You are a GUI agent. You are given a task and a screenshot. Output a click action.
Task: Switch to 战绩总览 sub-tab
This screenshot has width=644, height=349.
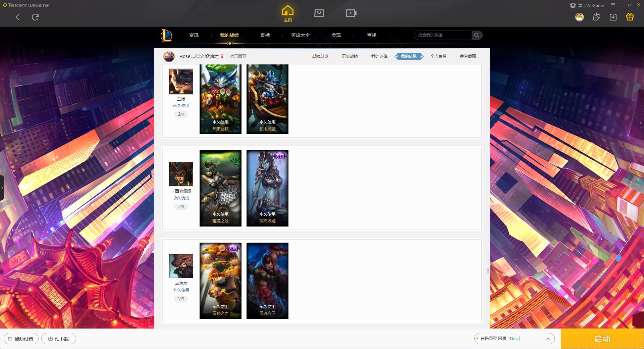[x=320, y=56]
